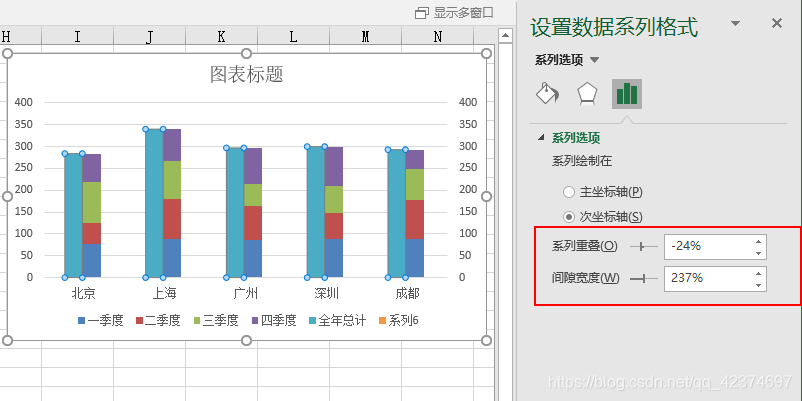Collapse the 系列选项 section triangle
Viewport: 802px width, 401px height.
(541, 138)
